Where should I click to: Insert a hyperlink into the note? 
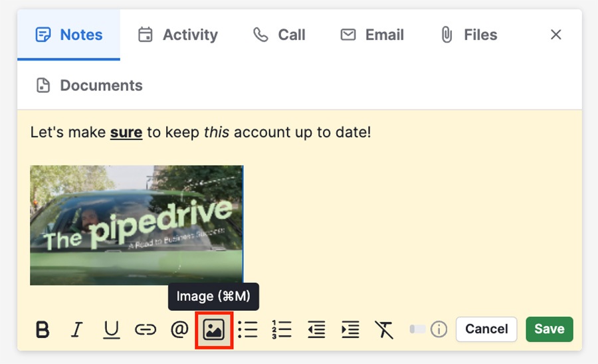click(146, 329)
